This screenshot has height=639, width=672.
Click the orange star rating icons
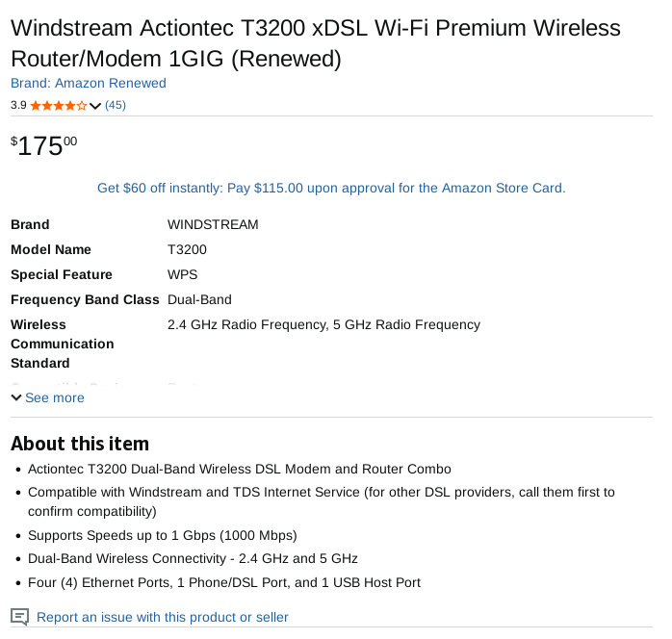click(59, 105)
